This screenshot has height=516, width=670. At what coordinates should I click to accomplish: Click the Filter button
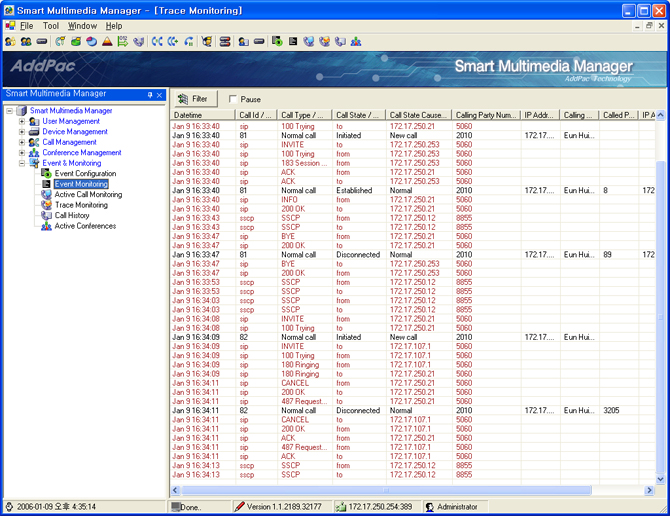pos(193,99)
